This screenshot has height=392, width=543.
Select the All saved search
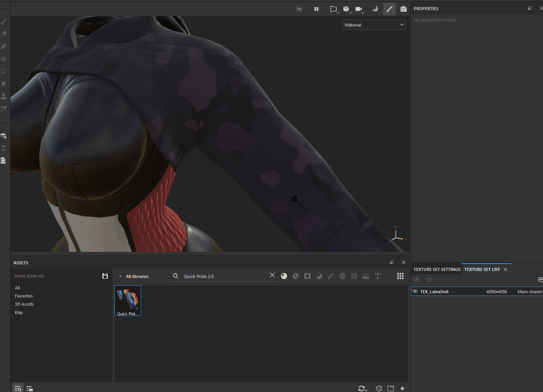(17, 288)
